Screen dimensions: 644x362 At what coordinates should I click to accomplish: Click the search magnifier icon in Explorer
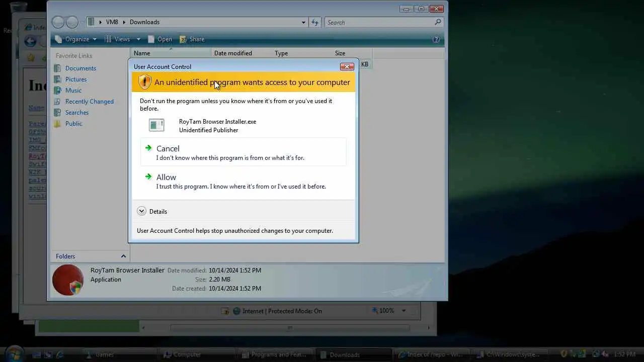click(x=438, y=22)
